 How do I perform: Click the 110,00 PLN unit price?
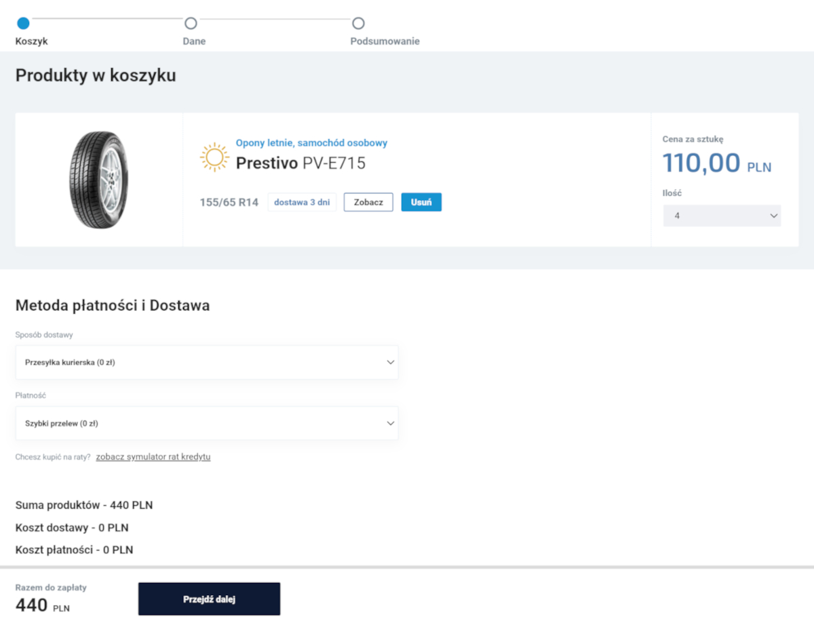pyautogui.click(x=716, y=163)
